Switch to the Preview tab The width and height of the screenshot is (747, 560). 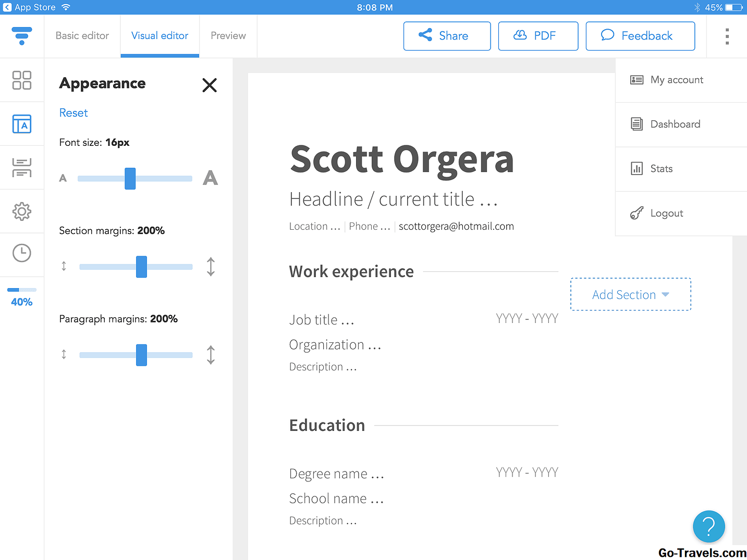point(228,36)
